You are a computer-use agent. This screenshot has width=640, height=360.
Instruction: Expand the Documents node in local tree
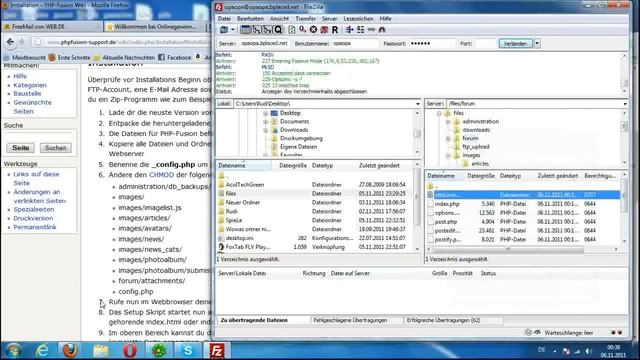coord(266,122)
